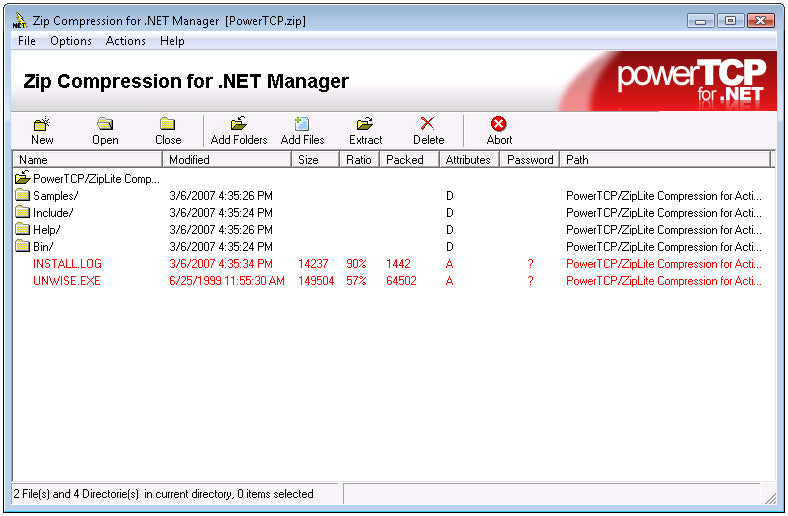Viewport: 788px width, 516px height.
Task: Select the UNWISE.EXE file
Action: (67, 281)
